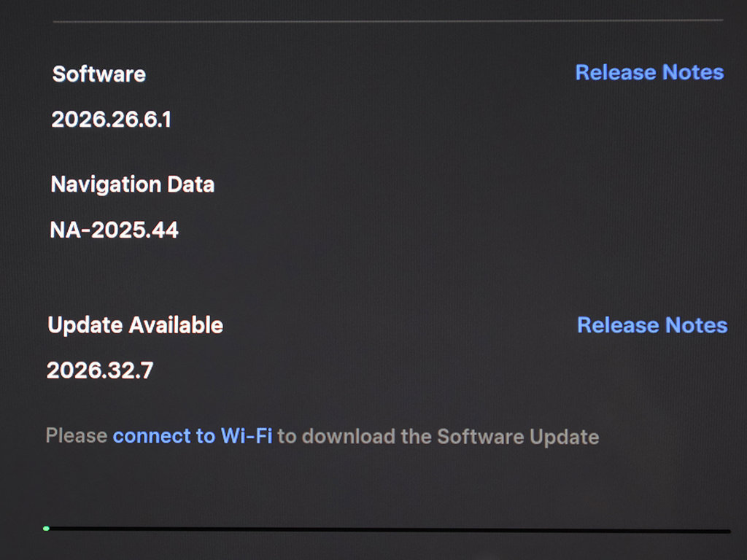The width and height of the screenshot is (747, 560).
Task: Select software version 2026.26.6.1
Action: 112,119
